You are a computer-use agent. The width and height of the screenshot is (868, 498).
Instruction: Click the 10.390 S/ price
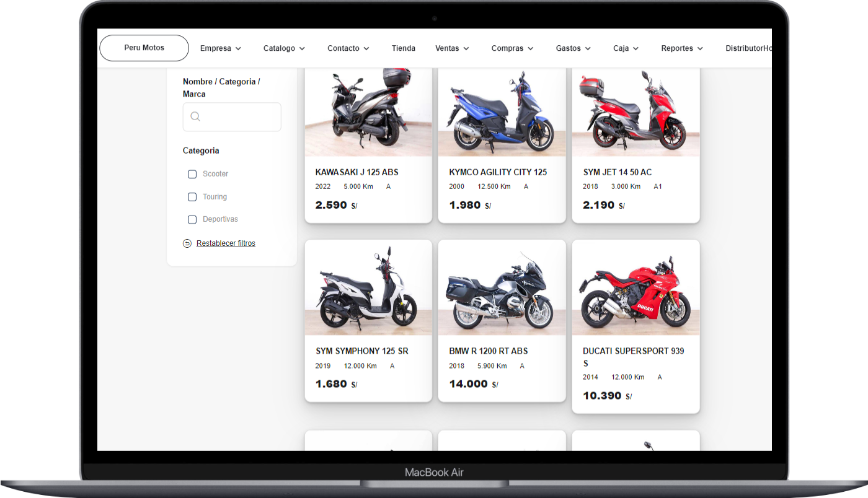click(x=608, y=396)
